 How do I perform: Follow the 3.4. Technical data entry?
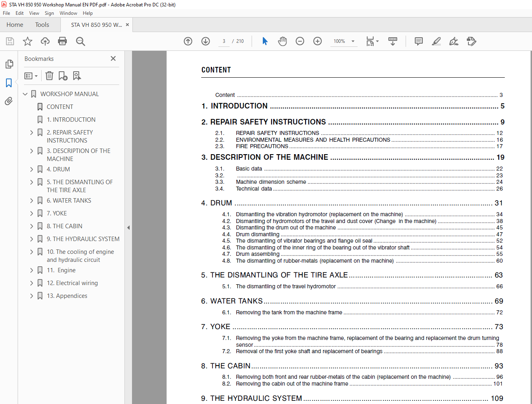pos(359,189)
